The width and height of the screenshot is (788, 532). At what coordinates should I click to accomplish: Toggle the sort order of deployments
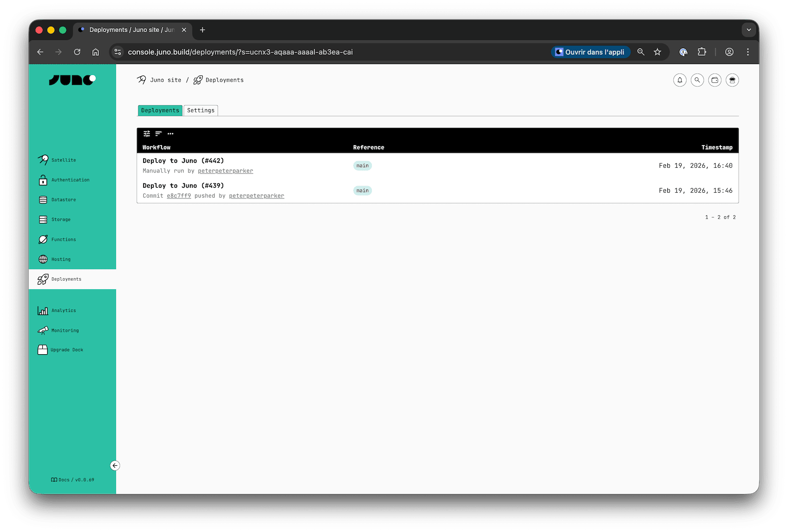point(159,134)
